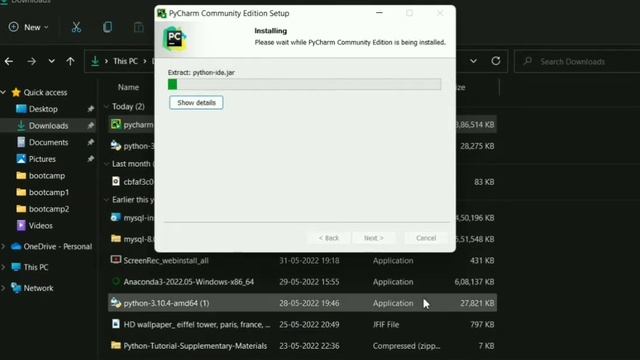Select Desktop in the navigation pane
This screenshot has height=360, width=640.
[43, 109]
